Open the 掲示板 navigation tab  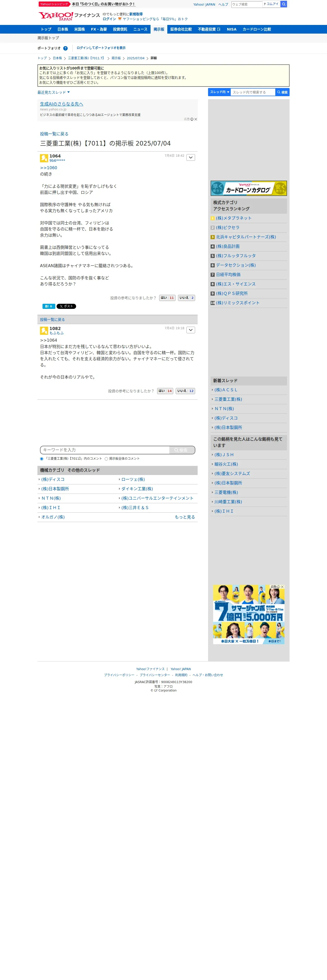click(x=159, y=29)
